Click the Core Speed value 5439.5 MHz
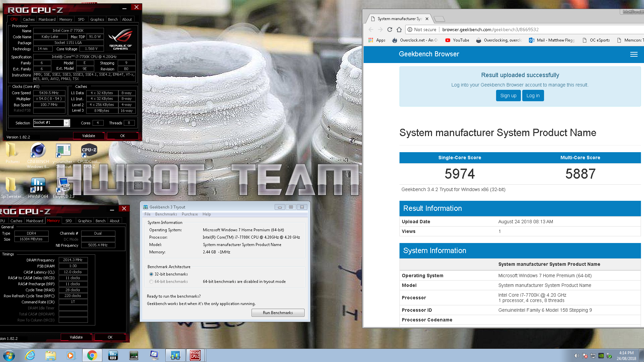The width and height of the screenshot is (644, 362). pyautogui.click(x=49, y=93)
